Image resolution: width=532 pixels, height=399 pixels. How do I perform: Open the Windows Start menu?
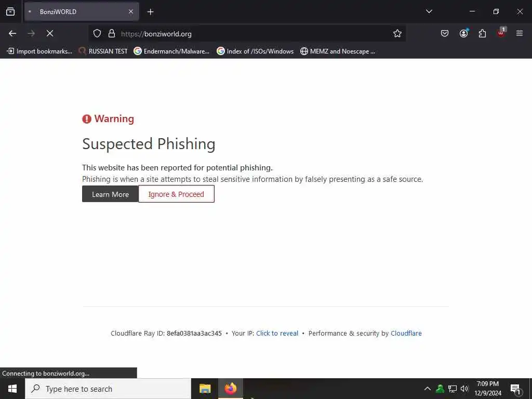point(12,389)
